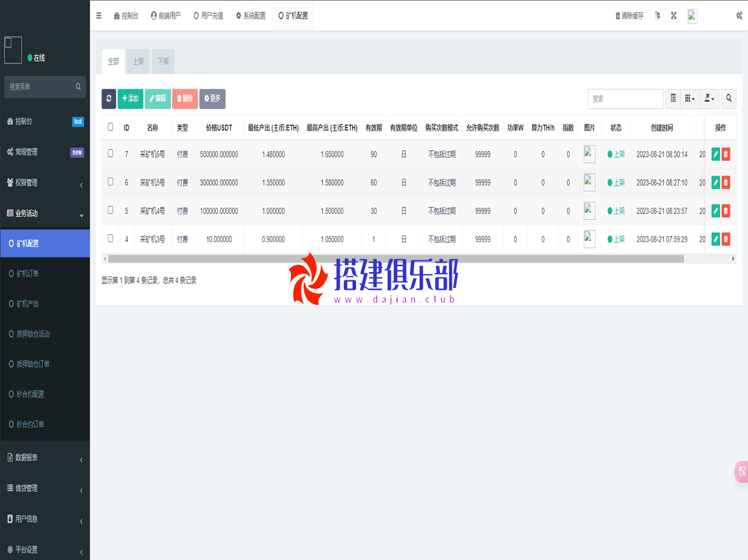748x560 pixels.
Task: Open the image thumbnail in 采矿机6号 row
Action: coord(589,154)
